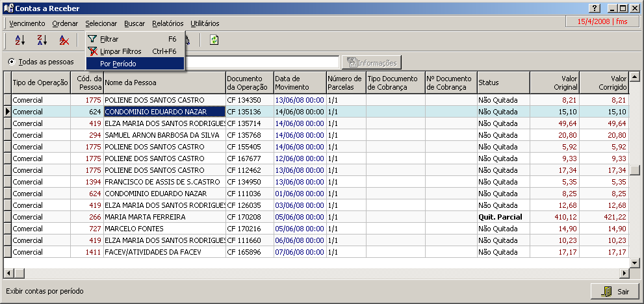Click document cell CF 170208
The height and width of the screenshot is (304, 644).
250,217
